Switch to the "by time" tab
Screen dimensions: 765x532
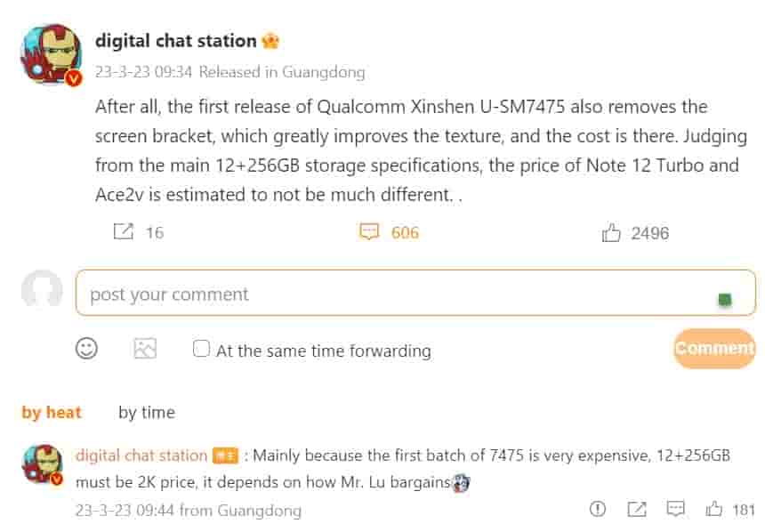(147, 412)
